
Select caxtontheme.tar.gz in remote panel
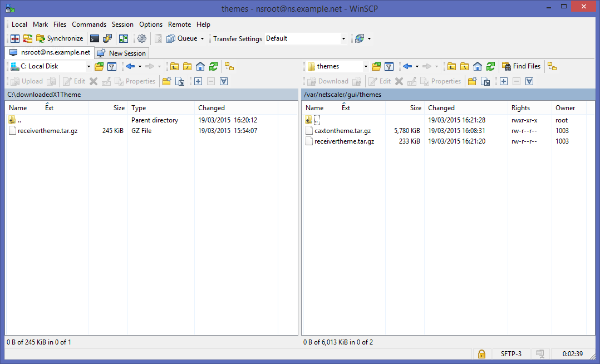click(342, 131)
